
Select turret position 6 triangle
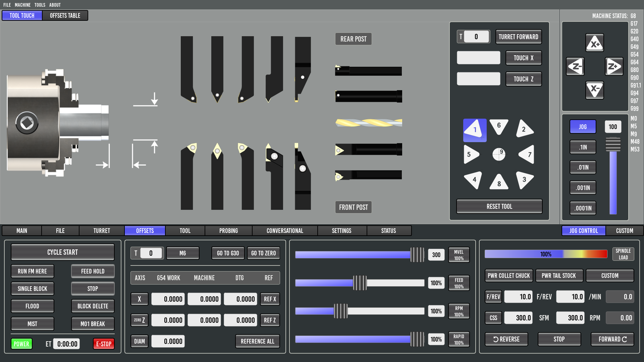499,126
